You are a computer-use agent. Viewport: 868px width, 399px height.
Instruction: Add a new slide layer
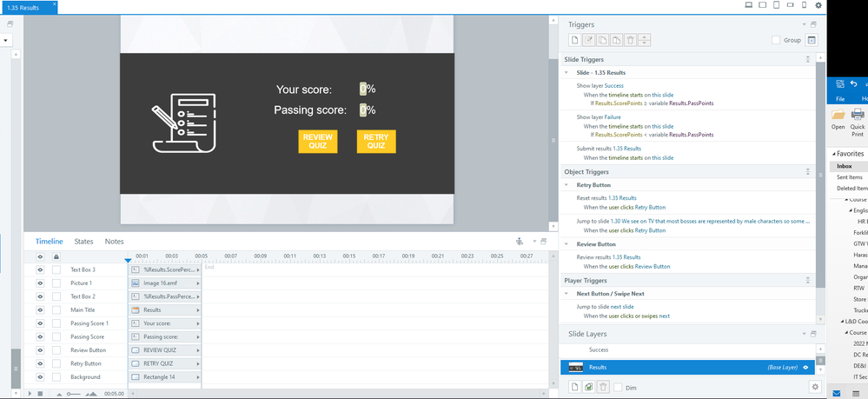pos(575,387)
